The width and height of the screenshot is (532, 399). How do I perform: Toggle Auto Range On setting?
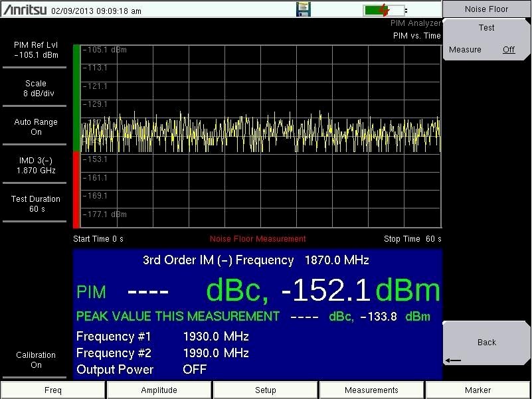pos(36,127)
